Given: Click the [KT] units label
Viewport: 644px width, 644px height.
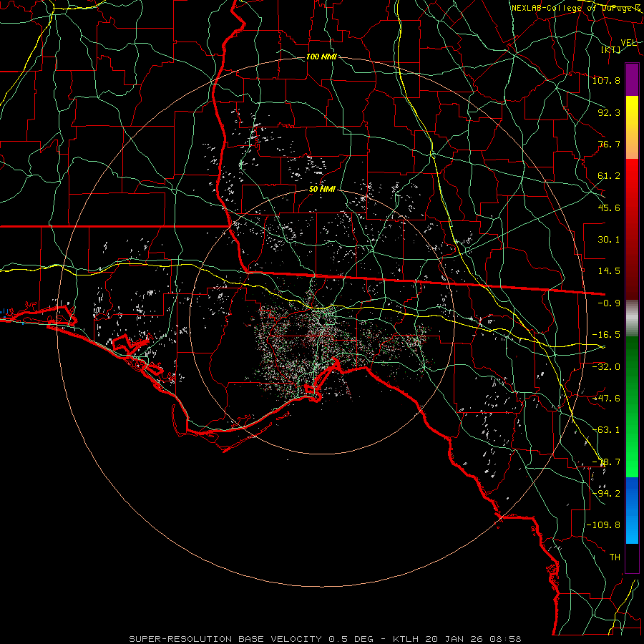Looking at the screenshot, I should click(x=611, y=49).
